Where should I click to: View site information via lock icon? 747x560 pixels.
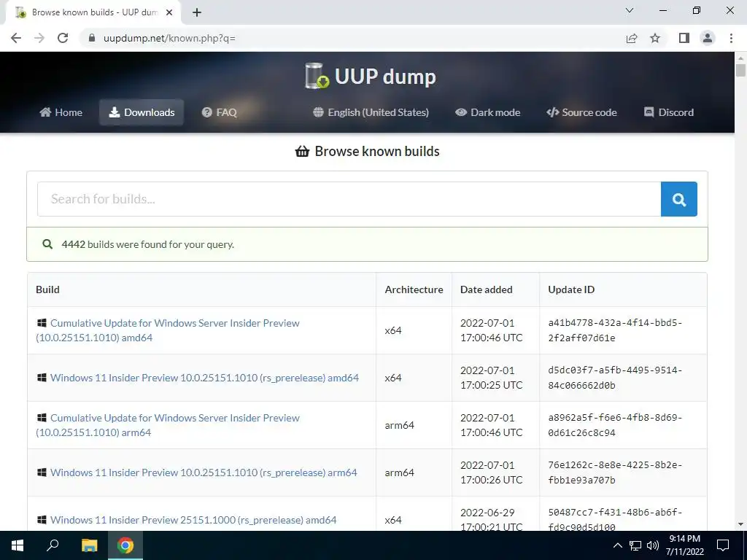coord(92,38)
